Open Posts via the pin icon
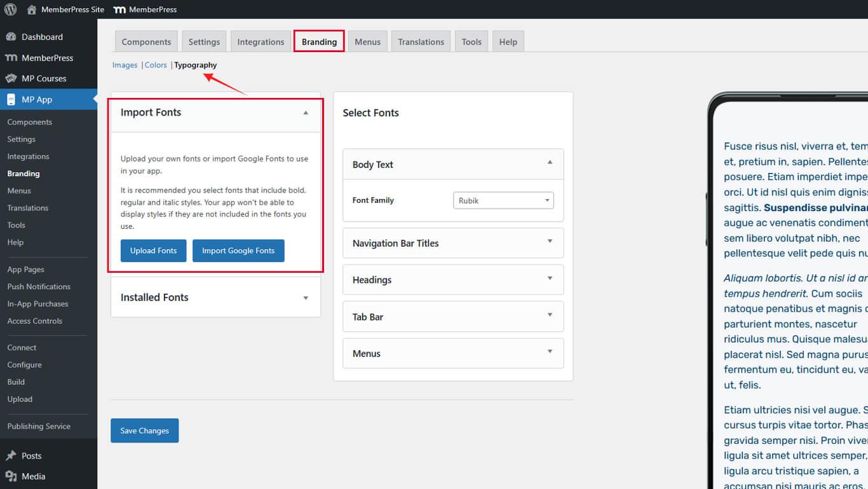The width and height of the screenshot is (868, 489). (11, 456)
